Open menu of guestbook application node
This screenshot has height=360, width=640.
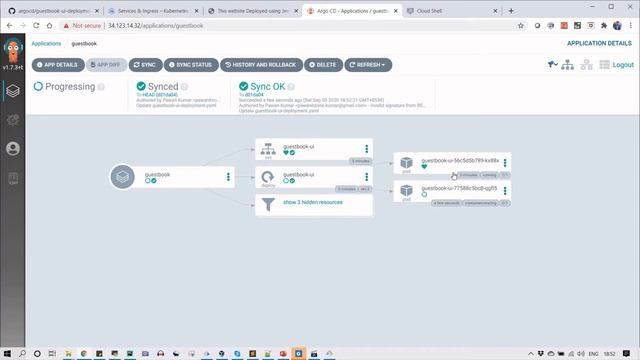(228, 177)
